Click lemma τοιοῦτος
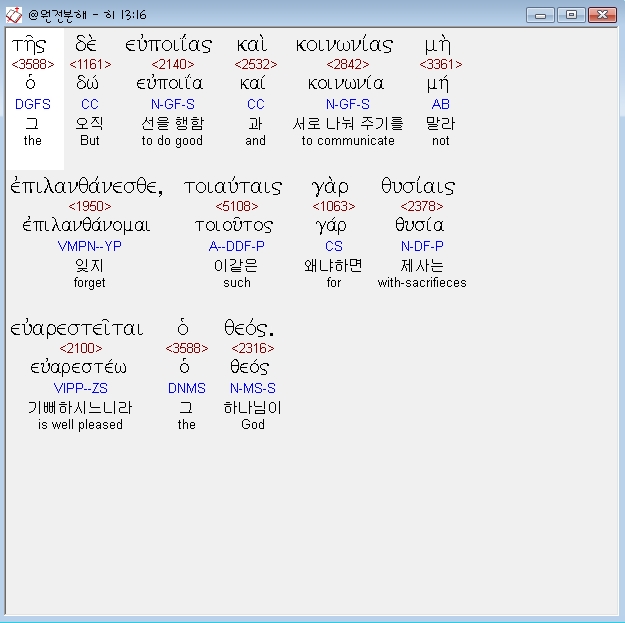 coord(234,226)
